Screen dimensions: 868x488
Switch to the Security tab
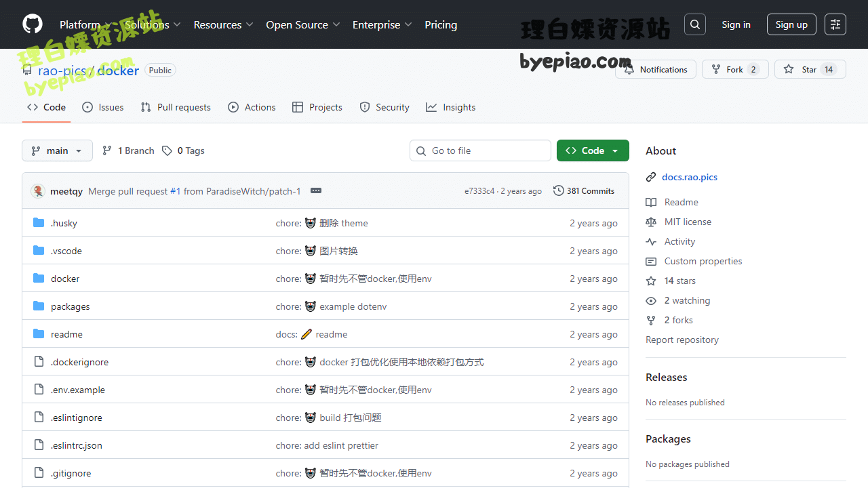click(384, 107)
